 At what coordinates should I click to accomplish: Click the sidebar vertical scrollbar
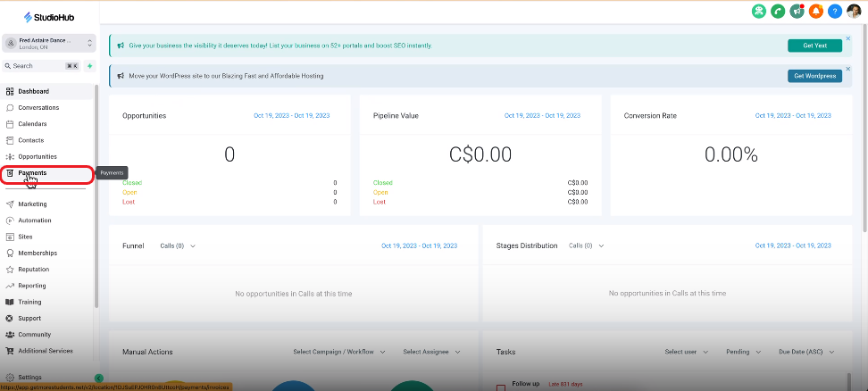coord(96,196)
